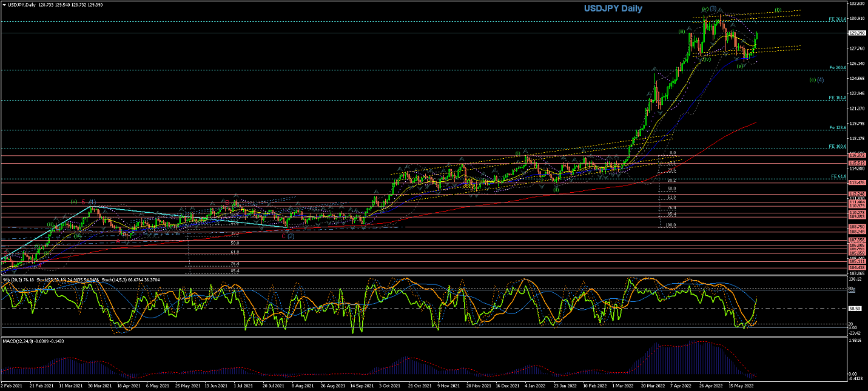Click the 50.50 midline value on oscillator scale

pyautogui.click(x=855, y=309)
